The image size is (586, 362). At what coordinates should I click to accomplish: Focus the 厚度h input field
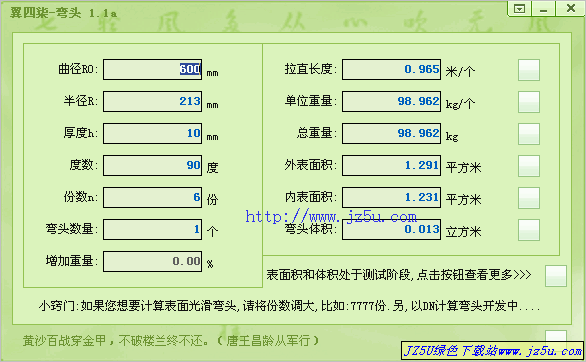(x=152, y=133)
